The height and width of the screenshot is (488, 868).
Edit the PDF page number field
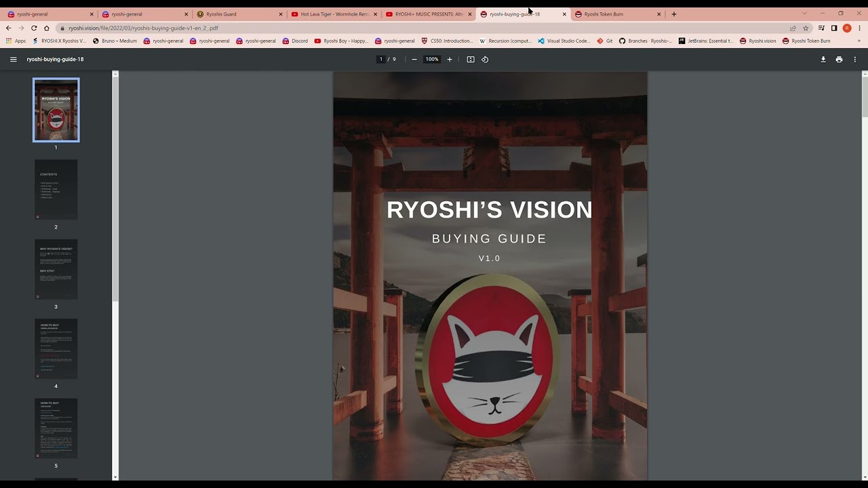tap(380, 60)
